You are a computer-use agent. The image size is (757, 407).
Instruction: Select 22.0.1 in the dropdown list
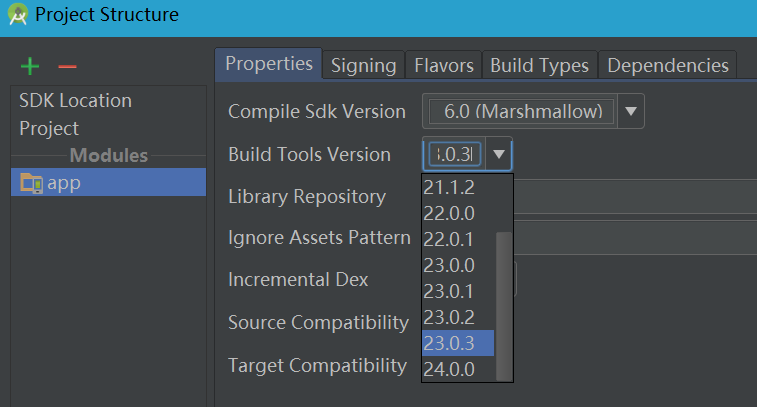pos(449,239)
